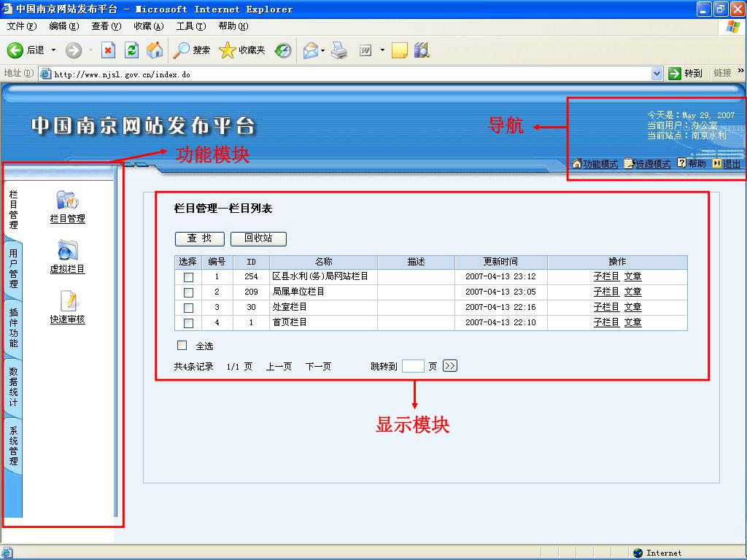Viewport: 747px width, 560px height.
Task: Click the Refresh page icon
Action: [x=131, y=50]
